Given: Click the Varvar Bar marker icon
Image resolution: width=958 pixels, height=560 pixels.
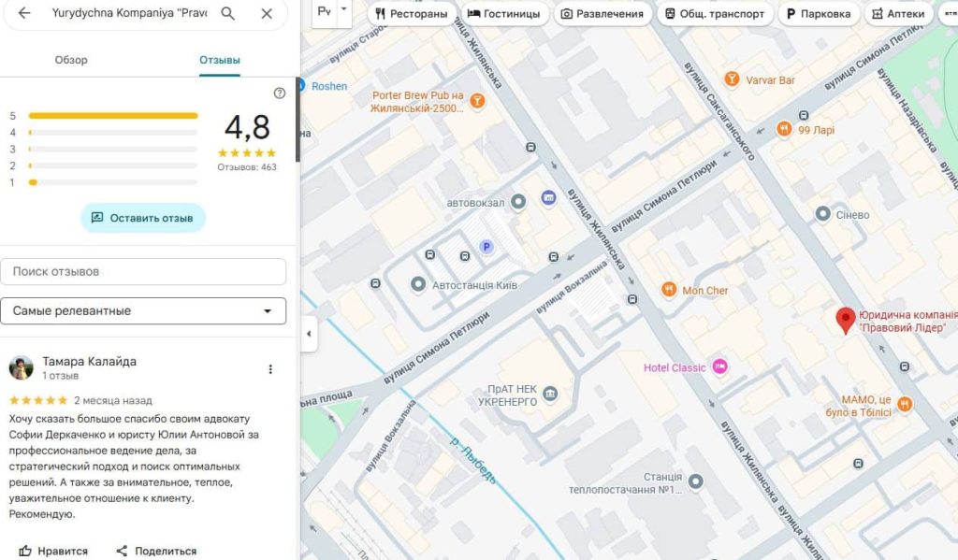Looking at the screenshot, I should (x=732, y=79).
